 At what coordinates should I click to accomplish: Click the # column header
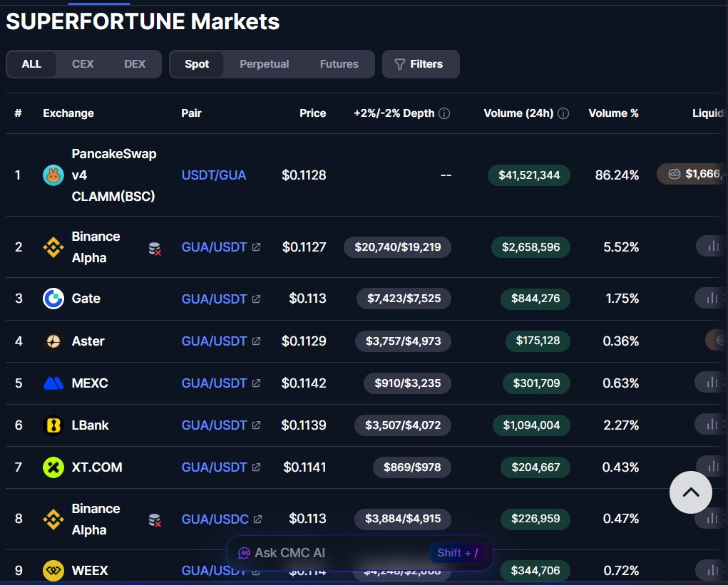(18, 113)
